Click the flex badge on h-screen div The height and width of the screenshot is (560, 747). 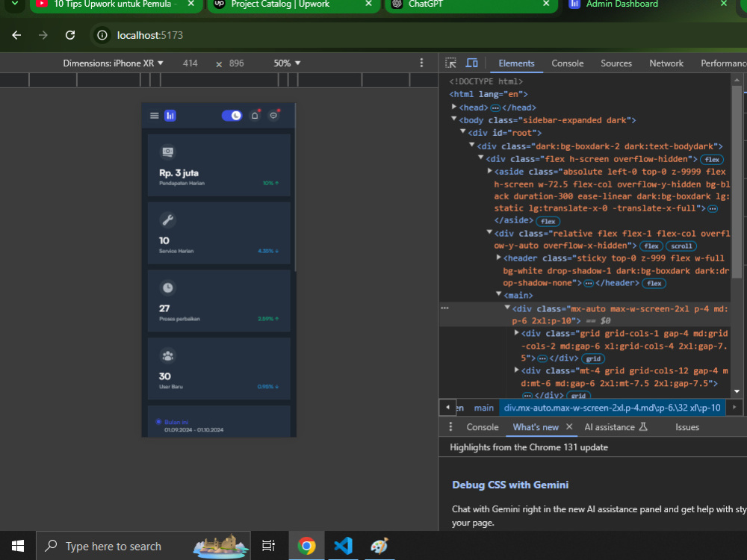712,160
